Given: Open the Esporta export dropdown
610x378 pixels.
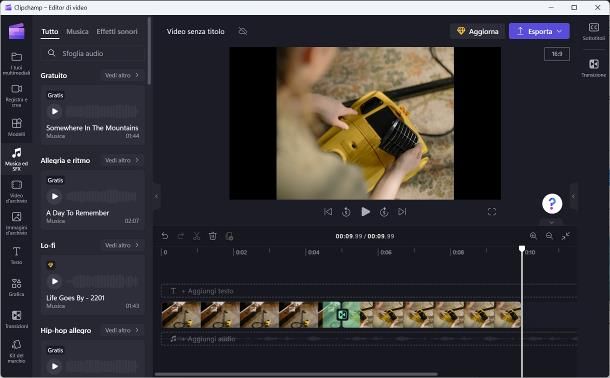Looking at the screenshot, I should pos(539,31).
